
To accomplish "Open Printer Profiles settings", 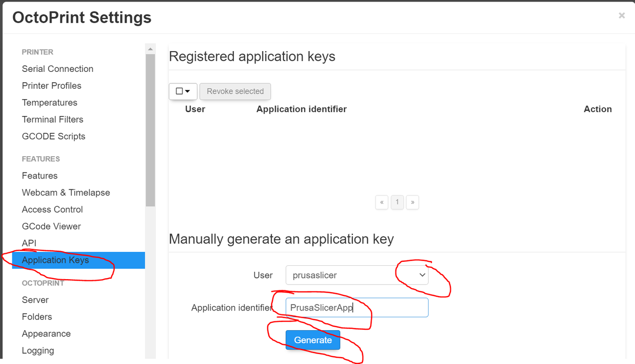I will (52, 86).
